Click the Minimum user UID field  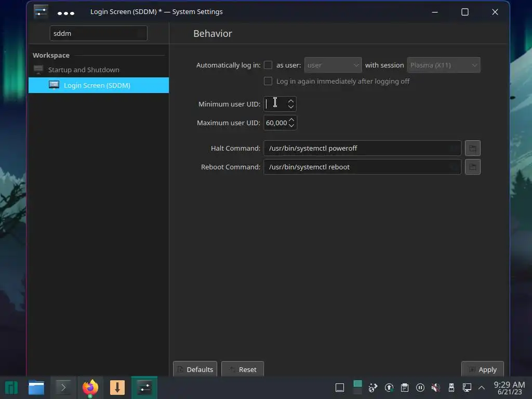[275, 104]
